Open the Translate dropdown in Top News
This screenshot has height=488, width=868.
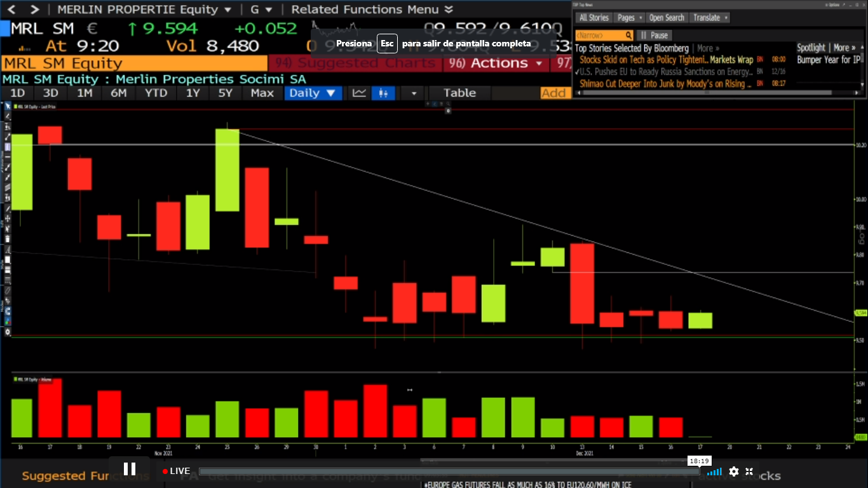pyautogui.click(x=710, y=18)
